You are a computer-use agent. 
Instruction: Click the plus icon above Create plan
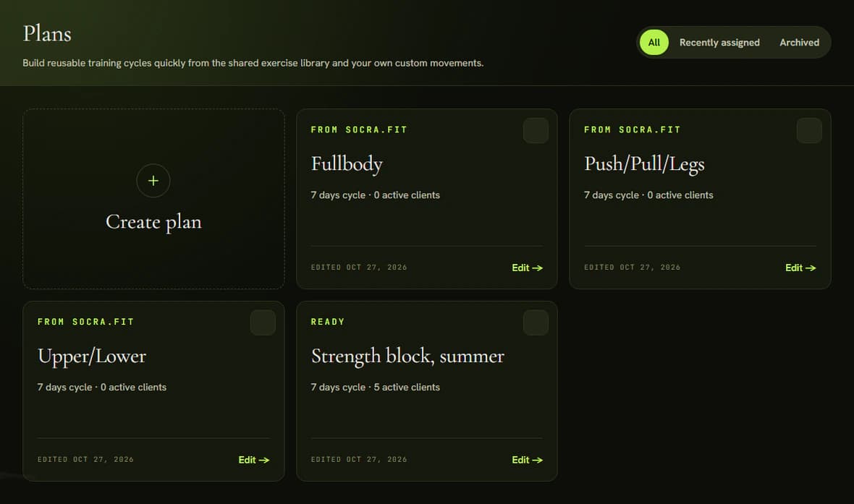pyautogui.click(x=153, y=181)
